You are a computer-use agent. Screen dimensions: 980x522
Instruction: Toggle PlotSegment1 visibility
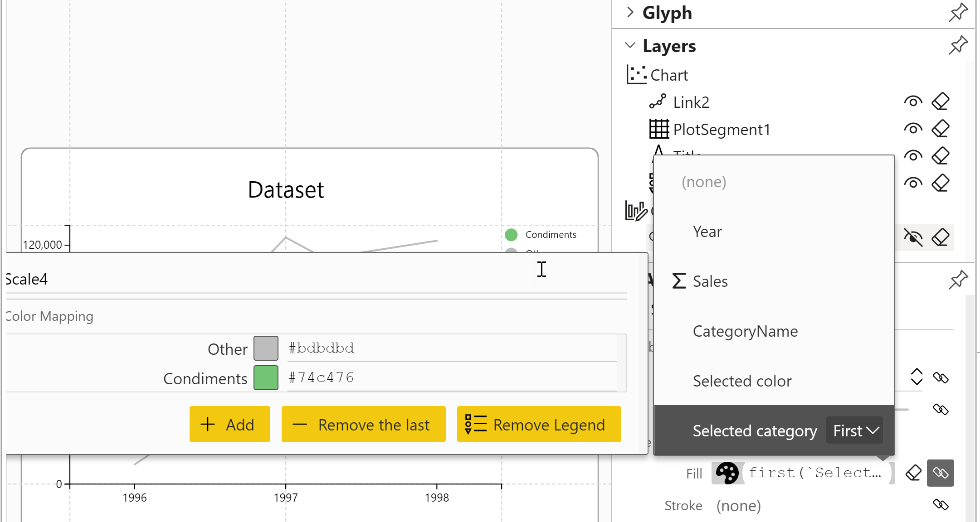pos(913,128)
